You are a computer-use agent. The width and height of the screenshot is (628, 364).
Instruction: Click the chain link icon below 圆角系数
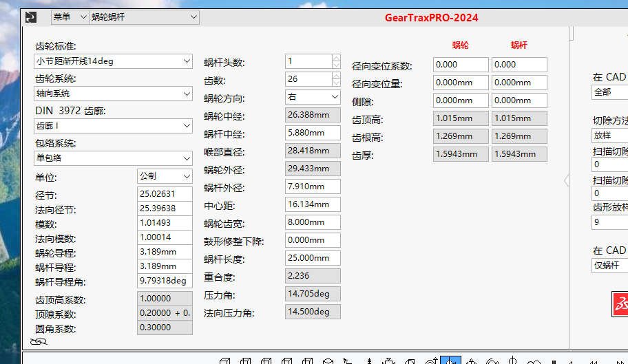(x=39, y=341)
